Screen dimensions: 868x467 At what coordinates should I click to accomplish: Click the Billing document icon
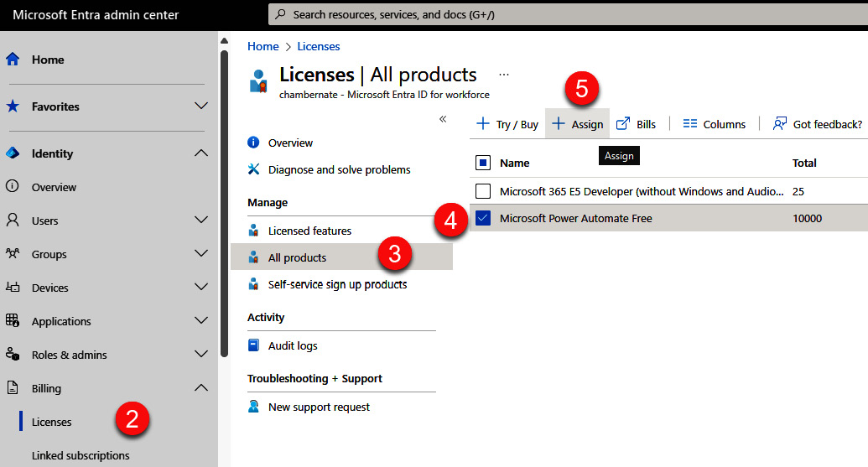pyautogui.click(x=13, y=387)
